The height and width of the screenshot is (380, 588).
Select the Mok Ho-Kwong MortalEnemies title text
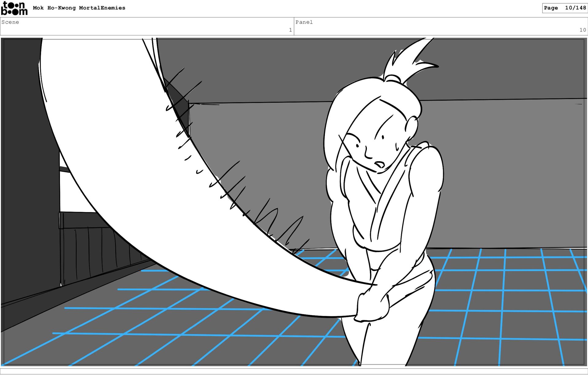[x=79, y=8]
